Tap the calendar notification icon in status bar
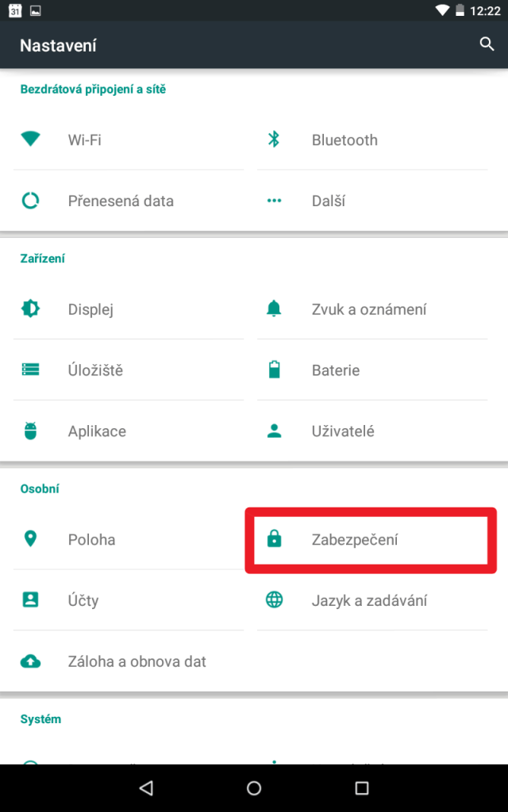 pos(15,10)
